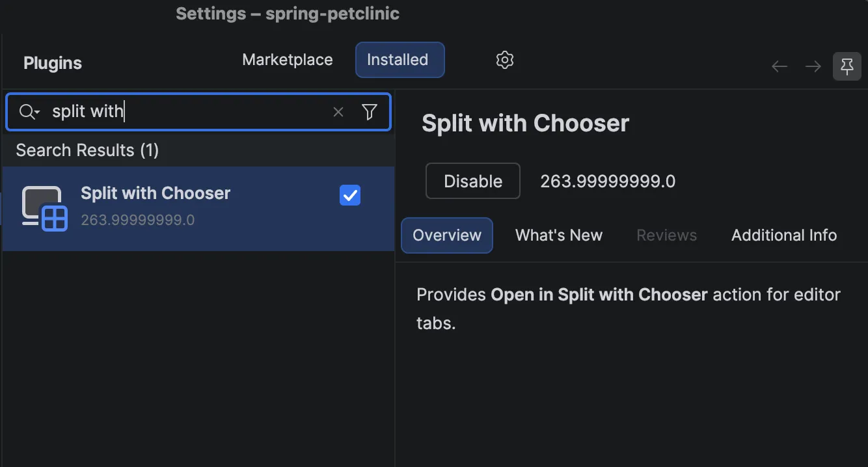Open the plugins gear settings menu
Image resolution: width=868 pixels, height=467 pixels.
[505, 60]
